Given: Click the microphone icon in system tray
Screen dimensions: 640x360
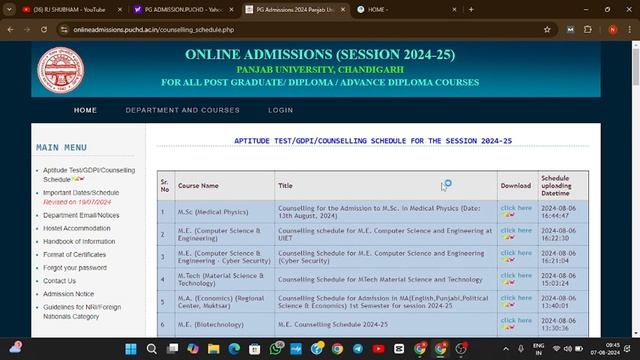Looking at the screenshot, I should (521, 349).
